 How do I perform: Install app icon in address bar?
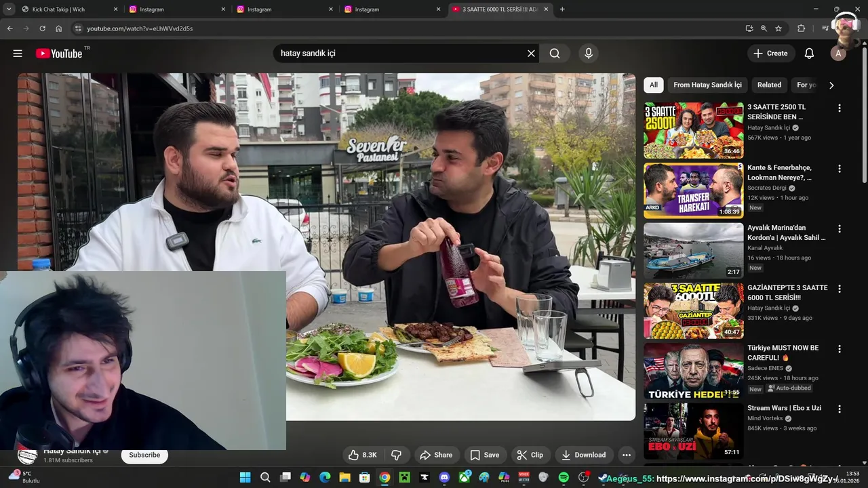click(x=749, y=28)
